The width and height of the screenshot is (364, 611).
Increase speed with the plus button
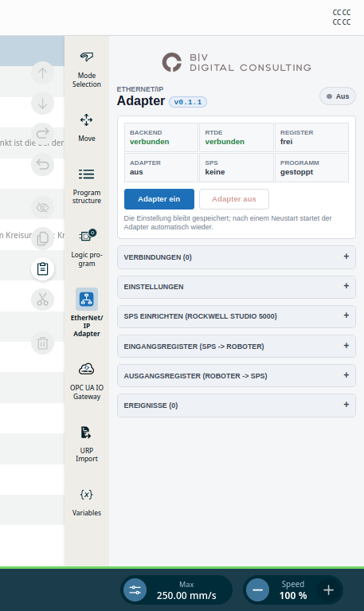pos(328,590)
